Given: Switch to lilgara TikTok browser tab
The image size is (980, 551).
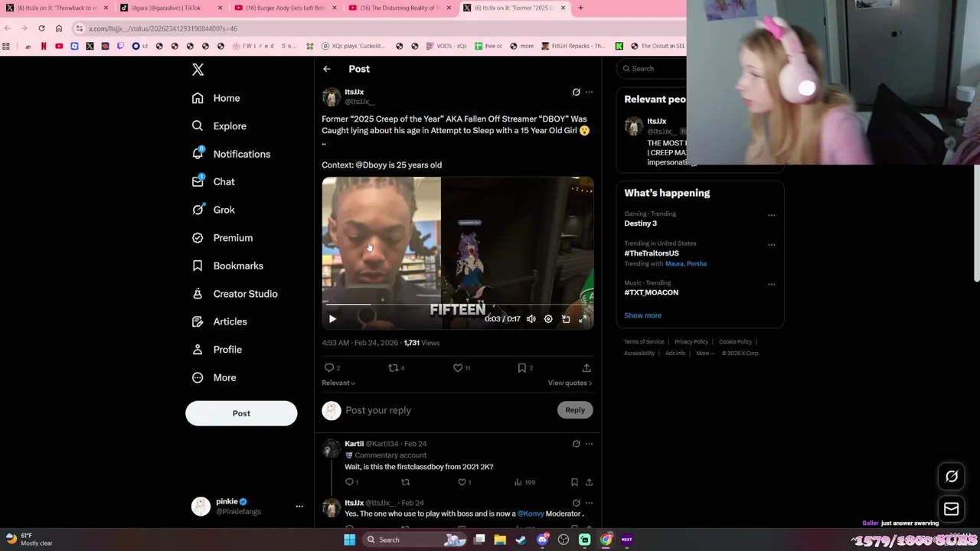Looking at the screenshot, I should tap(169, 8).
